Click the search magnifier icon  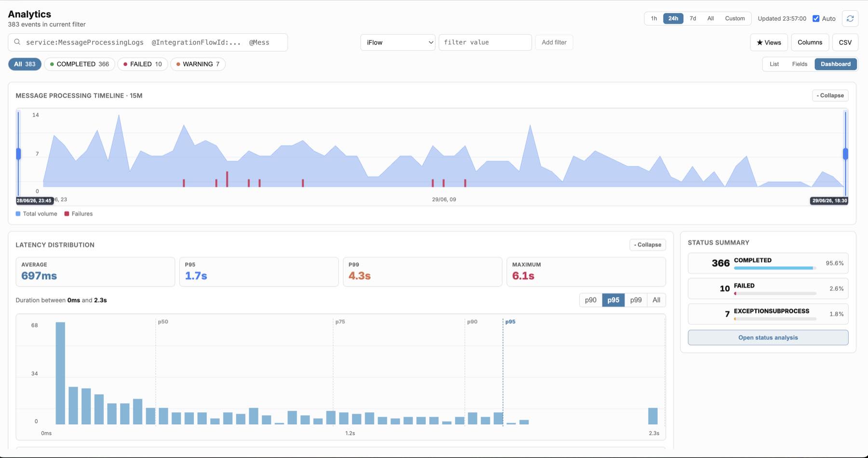click(x=17, y=42)
